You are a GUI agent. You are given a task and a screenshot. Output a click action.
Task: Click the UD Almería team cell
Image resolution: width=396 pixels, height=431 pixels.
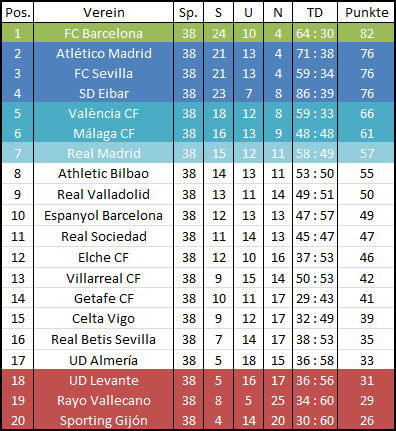click(103, 360)
